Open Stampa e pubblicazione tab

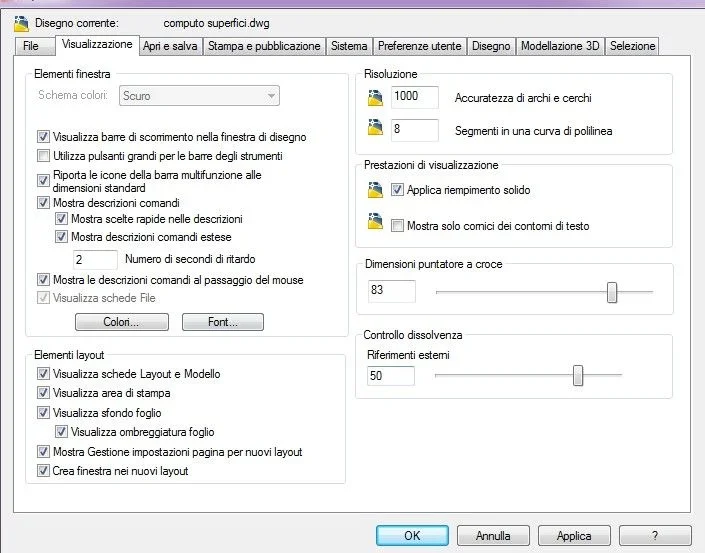click(x=264, y=46)
